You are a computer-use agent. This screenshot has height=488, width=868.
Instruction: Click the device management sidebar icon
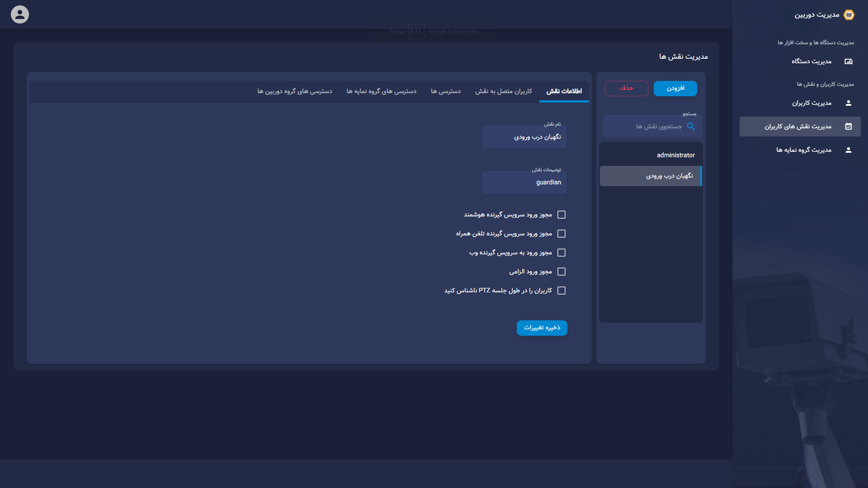[x=849, y=61]
